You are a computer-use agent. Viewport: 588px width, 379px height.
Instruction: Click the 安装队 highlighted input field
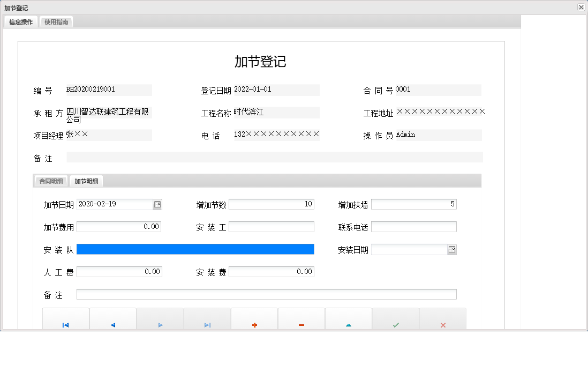(x=195, y=249)
